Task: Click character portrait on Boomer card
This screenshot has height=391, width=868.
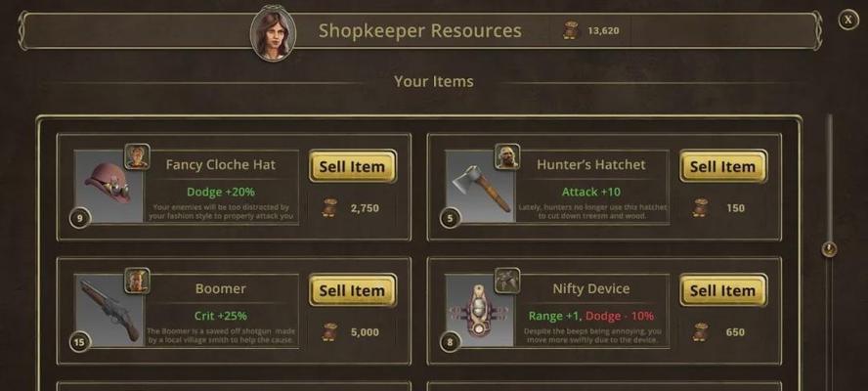Action: click(x=137, y=281)
